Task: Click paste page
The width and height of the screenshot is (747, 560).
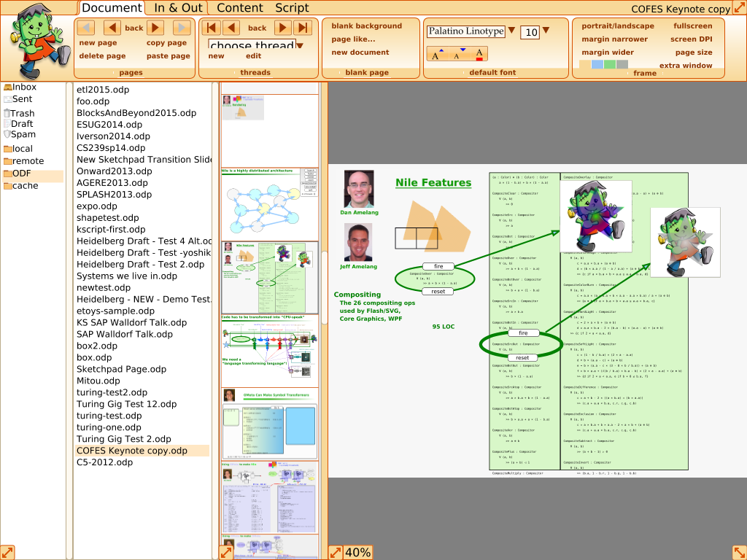Action: [x=169, y=55]
